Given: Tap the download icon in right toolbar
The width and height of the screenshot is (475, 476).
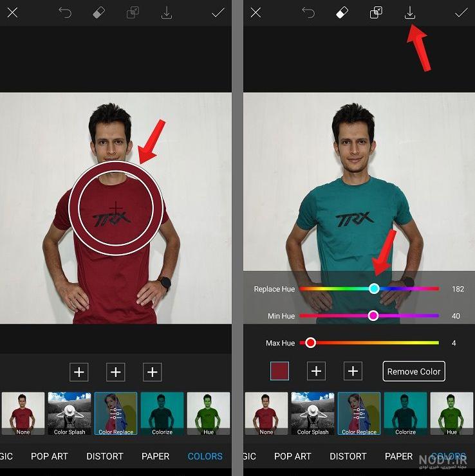Looking at the screenshot, I should click(x=410, y=13).
